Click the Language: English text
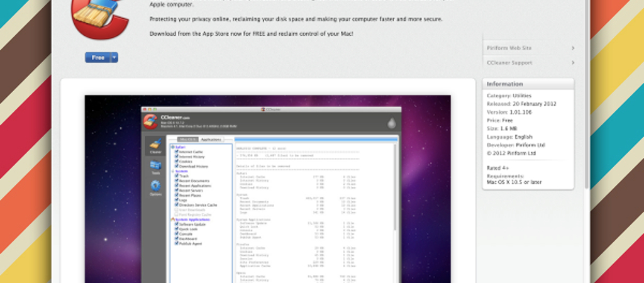The width and height of the screenshot is (644, 283). (x=509, y=136)
